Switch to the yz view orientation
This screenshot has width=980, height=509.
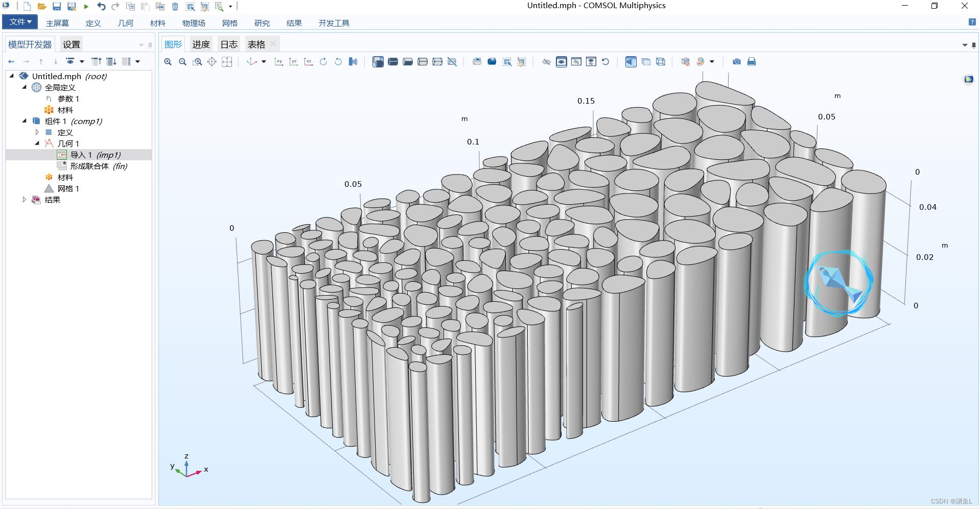click(293, 61)
